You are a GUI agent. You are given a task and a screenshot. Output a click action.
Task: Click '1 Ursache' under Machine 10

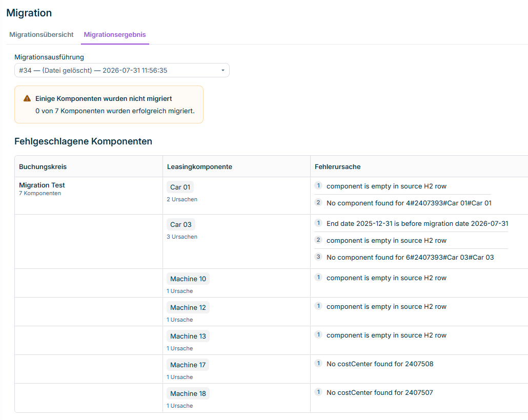click(x=180, y=291)
